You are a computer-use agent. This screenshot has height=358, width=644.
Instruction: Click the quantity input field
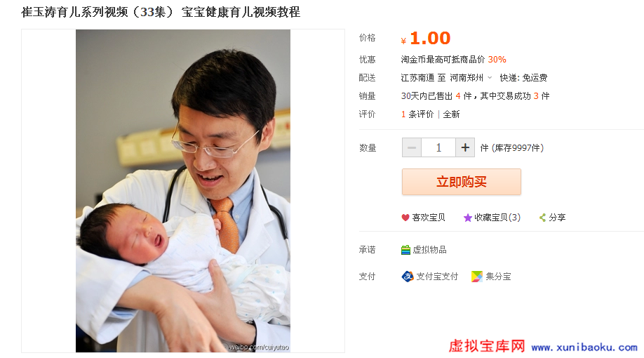[438, 147]
